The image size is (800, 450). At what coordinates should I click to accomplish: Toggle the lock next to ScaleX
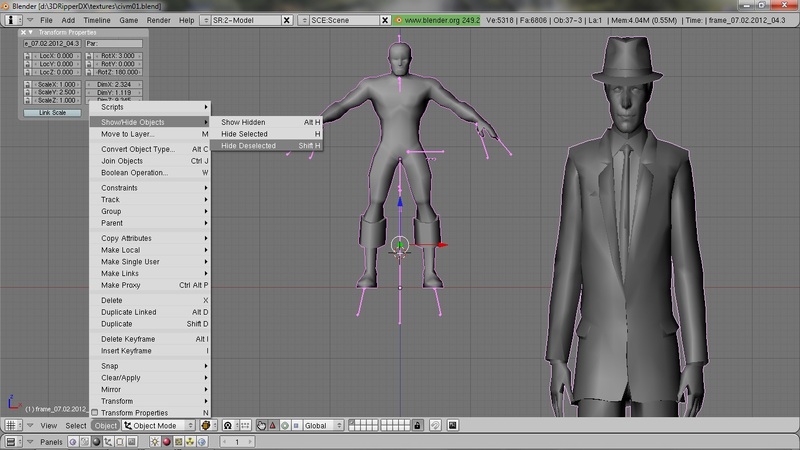pos(27,84)
